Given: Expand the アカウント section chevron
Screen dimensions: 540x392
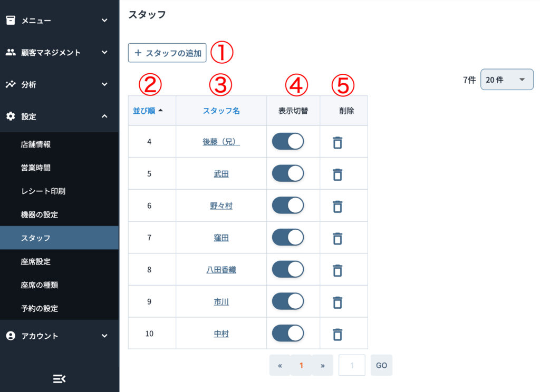Looking at the screenshot, I should tap(104, 336).
